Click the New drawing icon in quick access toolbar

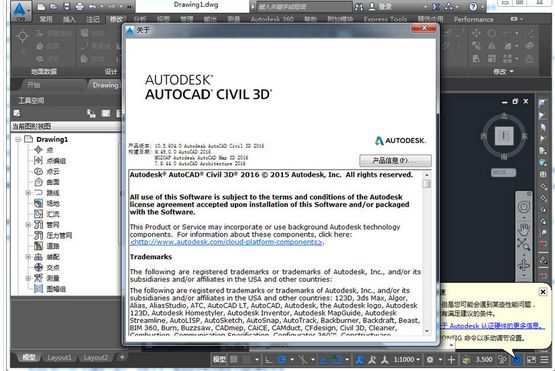[x=41, y=6]
